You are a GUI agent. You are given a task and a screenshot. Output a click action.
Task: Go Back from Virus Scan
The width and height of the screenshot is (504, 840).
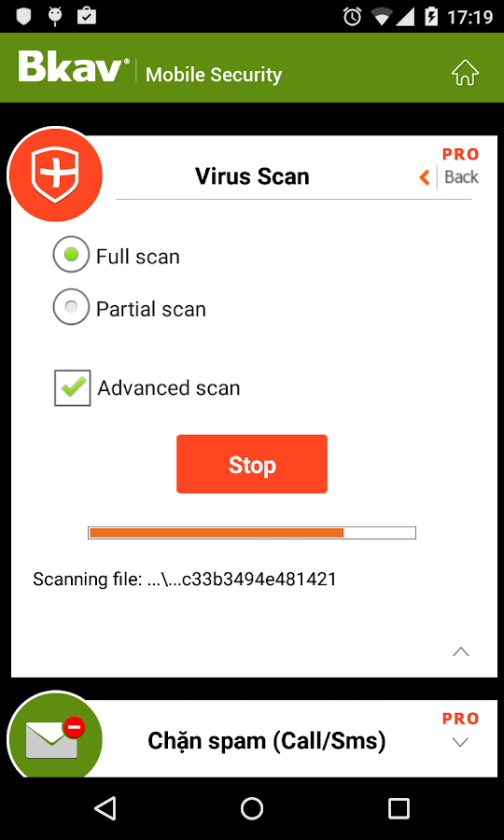pyautogui.click(x=461, y=177)
